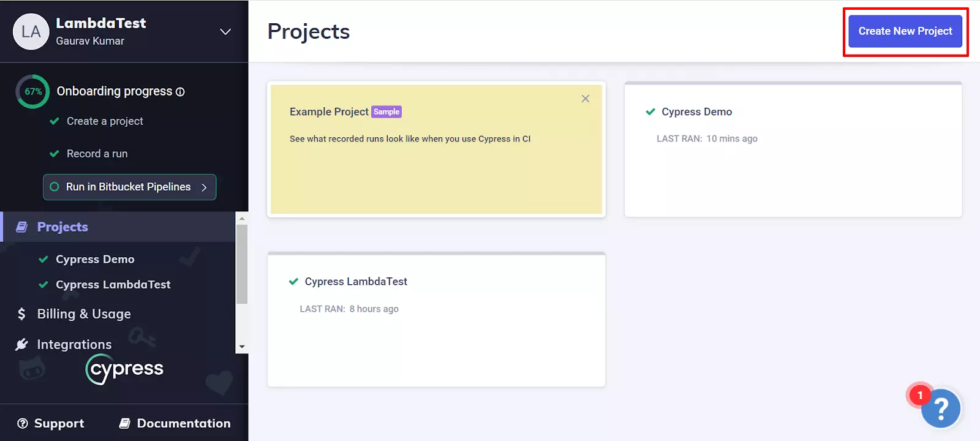
Task: Select the Create a project checklist item
Action: (x=105, y=121)
